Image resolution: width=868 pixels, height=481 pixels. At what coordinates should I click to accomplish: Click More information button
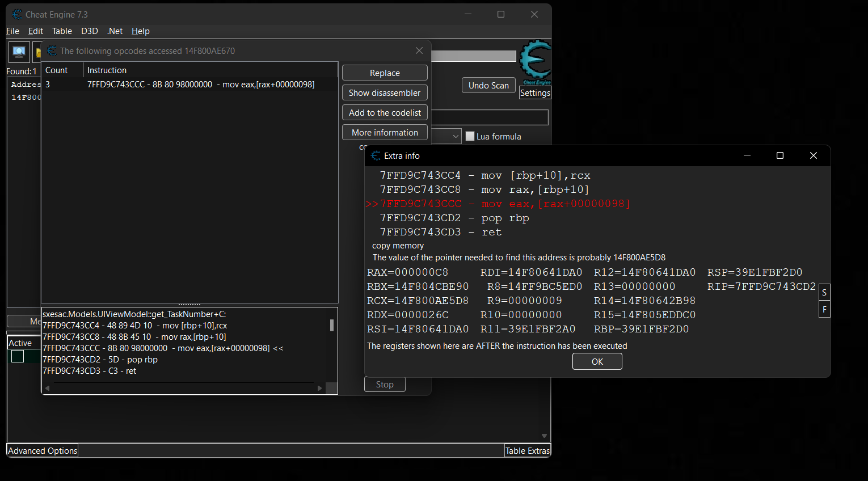pos(385,133)
